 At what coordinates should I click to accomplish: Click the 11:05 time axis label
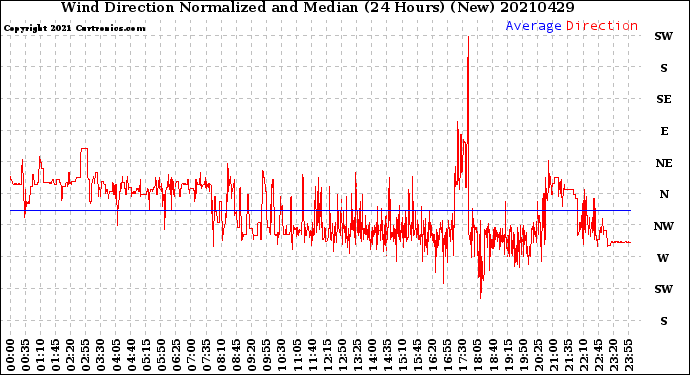[x=297, y=355]
